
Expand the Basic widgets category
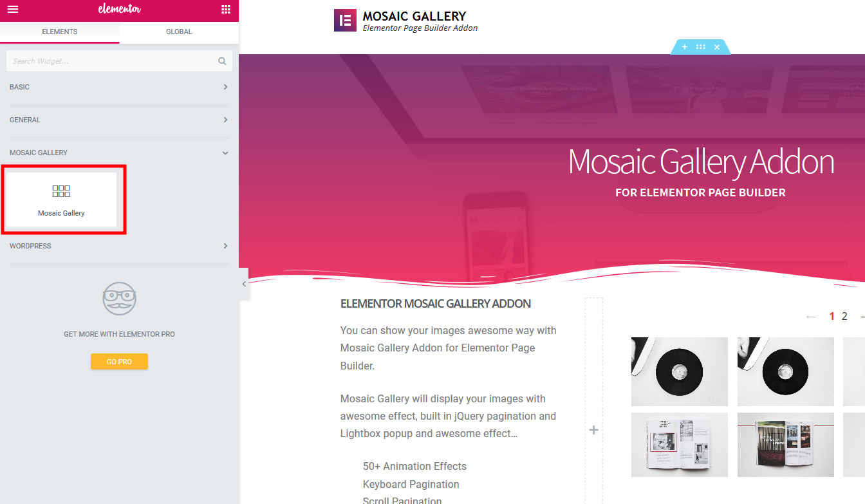point(119,87)
